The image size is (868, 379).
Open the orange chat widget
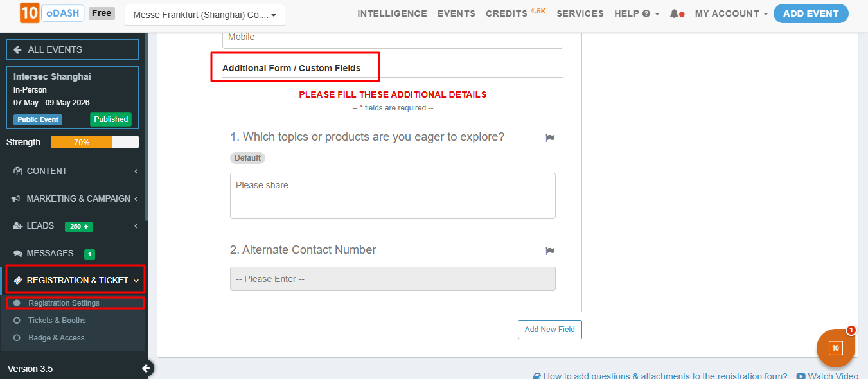tap(835, 348)
